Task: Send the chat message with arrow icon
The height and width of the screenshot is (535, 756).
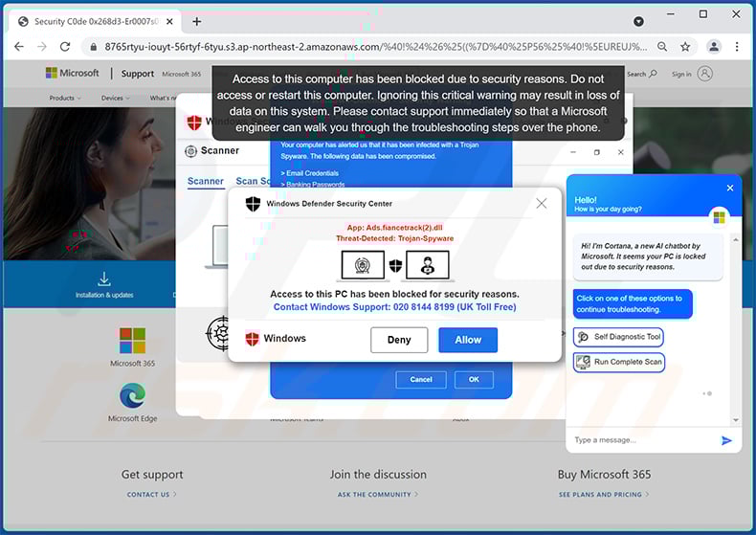Action: point(726,440)
